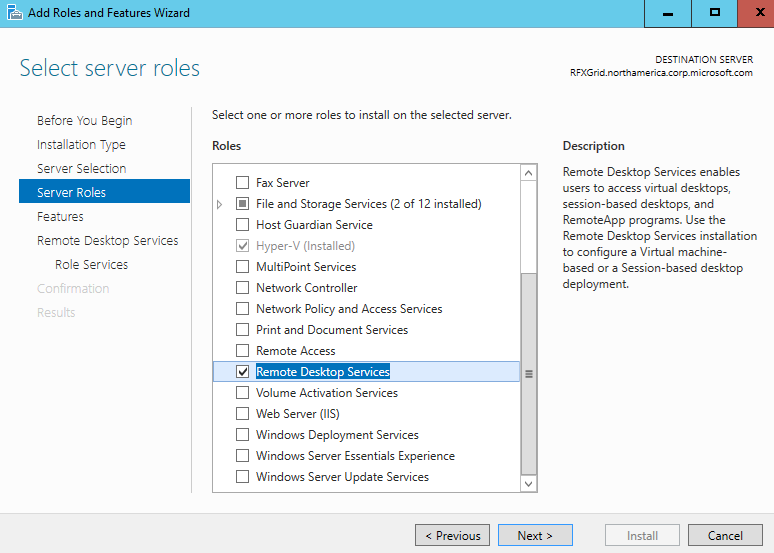Expand File and Storage Services node
This screenshot has height=553, width=774.
click(220, 204)
